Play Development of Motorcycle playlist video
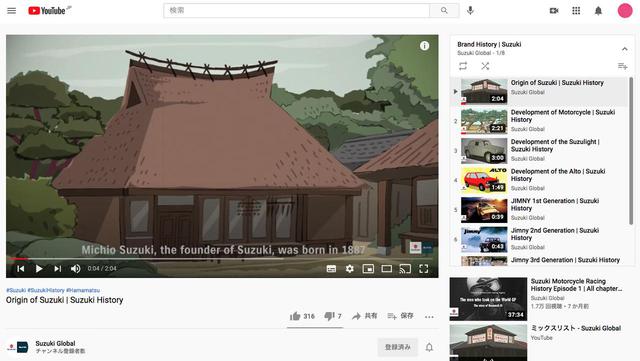 click(539, 121)
